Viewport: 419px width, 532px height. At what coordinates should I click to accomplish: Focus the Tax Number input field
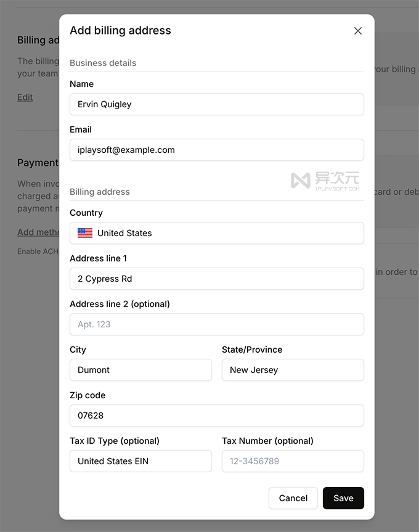(293, 461)
